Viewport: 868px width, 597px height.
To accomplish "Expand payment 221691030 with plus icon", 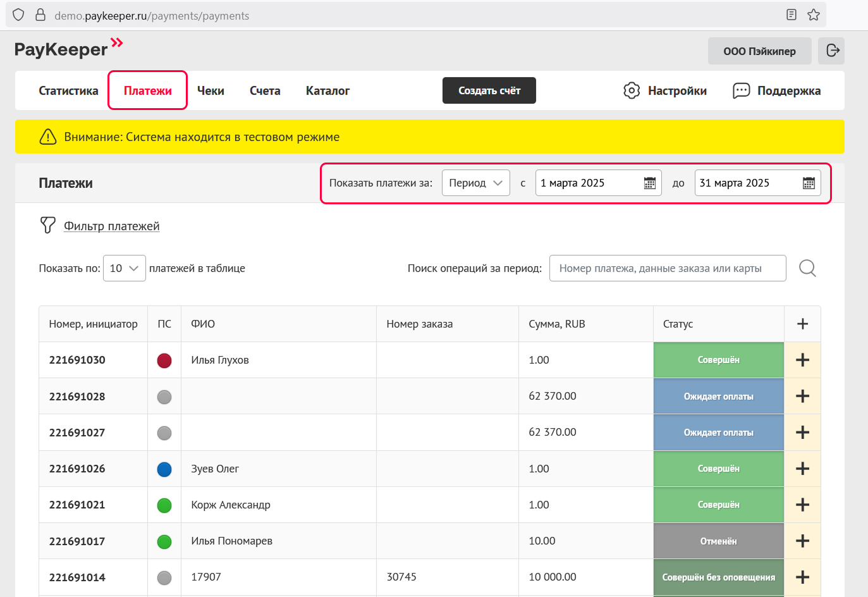I will 803,360.
